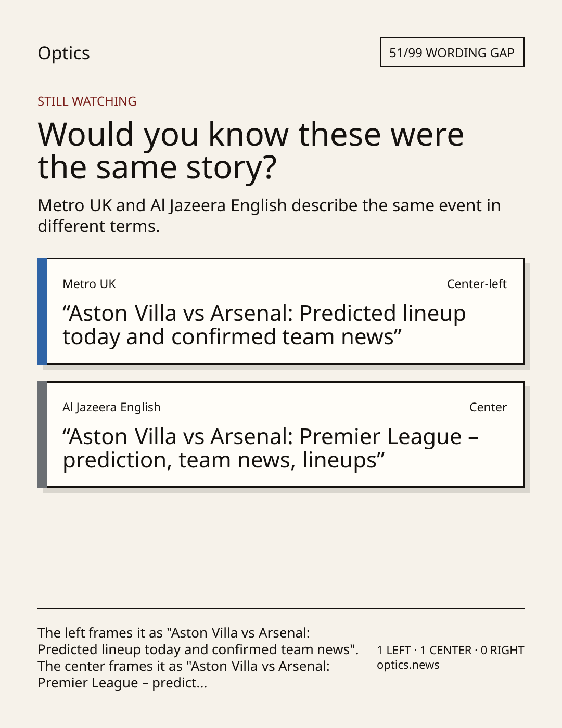Click the blue stripe on Metro UK card
Screen dimensions: 562x728
pos(42,311)
